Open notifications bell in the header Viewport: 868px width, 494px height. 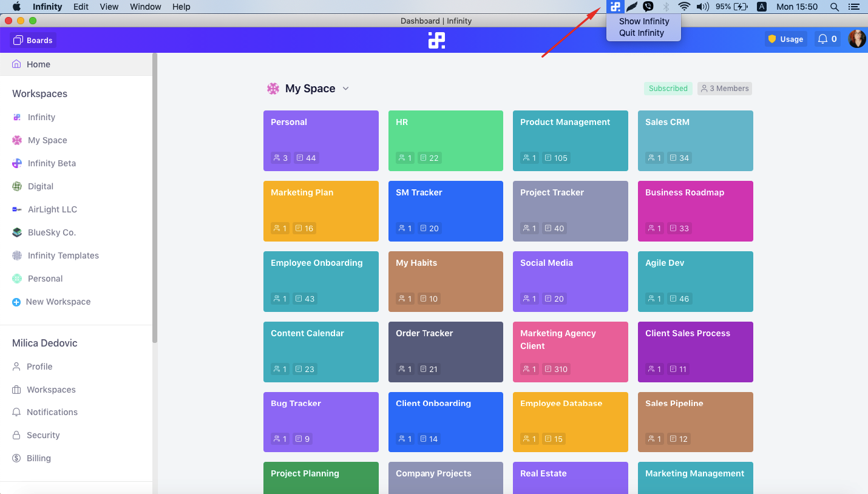(827, 39)
